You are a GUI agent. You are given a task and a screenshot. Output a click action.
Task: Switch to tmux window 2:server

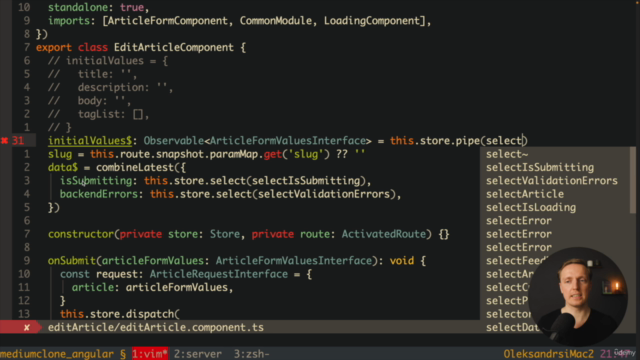[x=198, y=354]
